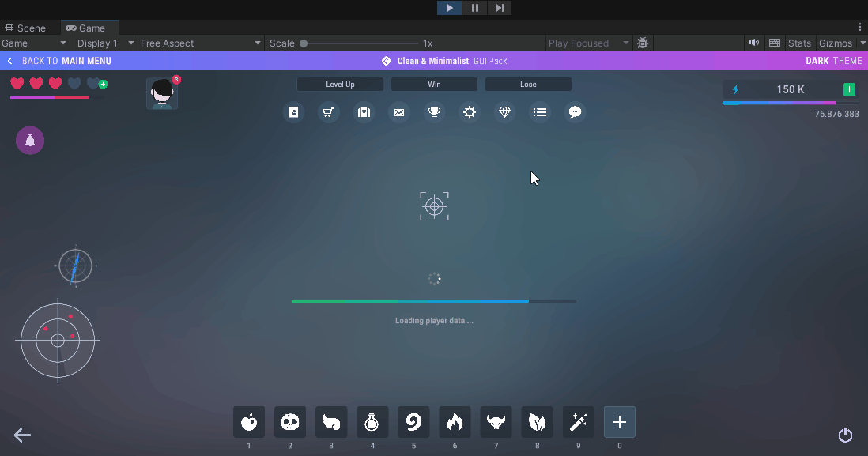This screenshot has width=868, height=456.
Task: Expand the Display 1 dropdown
Action: click(105, 43)
